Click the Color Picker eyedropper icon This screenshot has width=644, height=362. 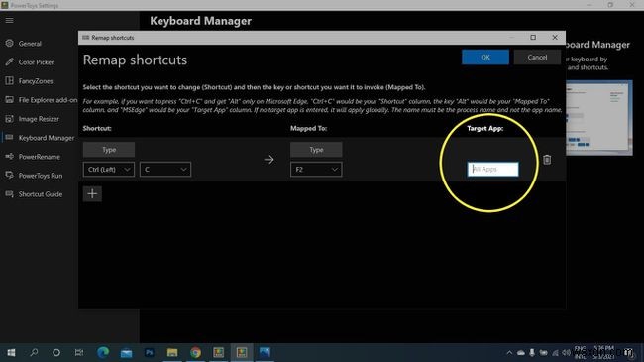[x=10, y=62]
